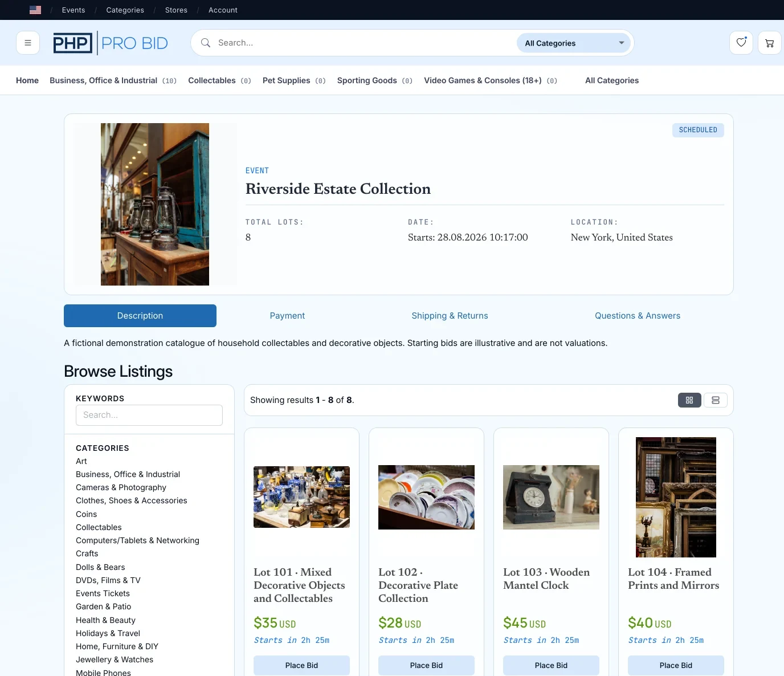Click 'Starts: 28.08.2026 10:17:00' date text
Image resolution: width=784 pixels, height=676 pixels.
tap(468, 237)
